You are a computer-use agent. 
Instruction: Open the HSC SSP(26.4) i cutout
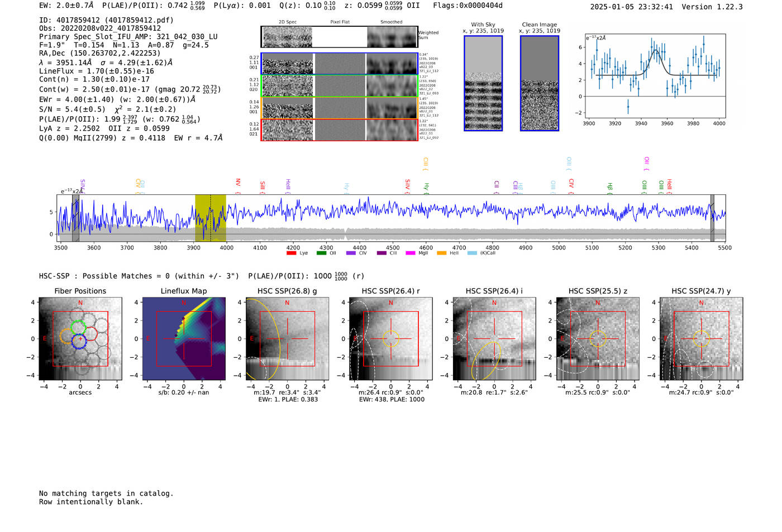[x=494, y=338]
